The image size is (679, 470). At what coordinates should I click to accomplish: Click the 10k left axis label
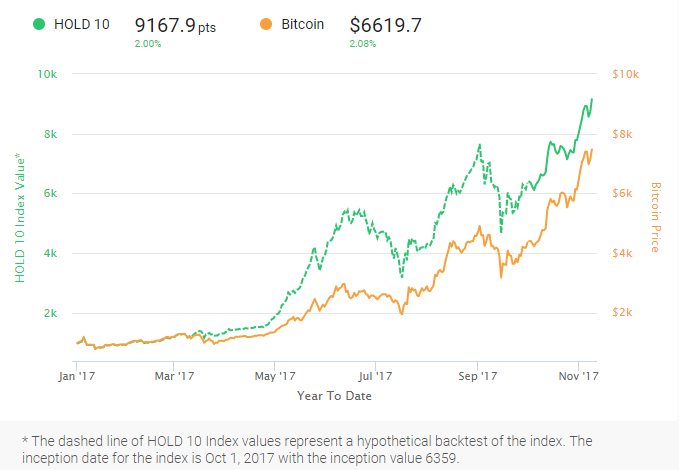[x=47, y=75]
